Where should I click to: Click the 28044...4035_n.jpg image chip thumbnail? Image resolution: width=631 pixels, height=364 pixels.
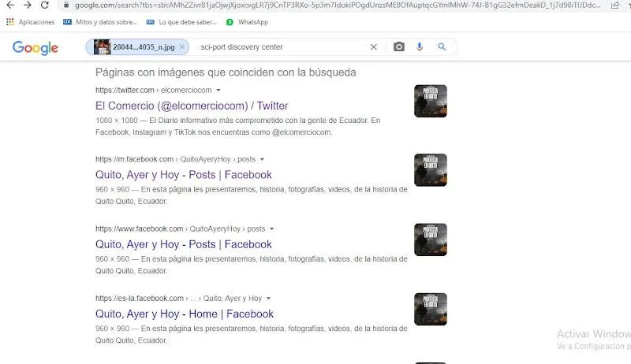click(103, 47)
